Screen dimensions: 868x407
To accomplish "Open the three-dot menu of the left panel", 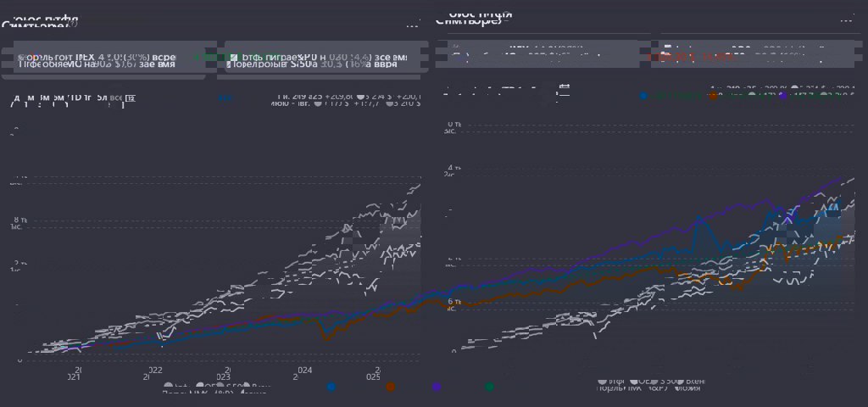I will point(412,25).
